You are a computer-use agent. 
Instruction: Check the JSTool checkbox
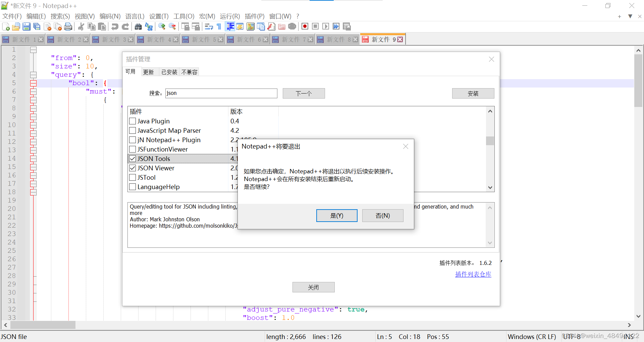coord(132,177)
